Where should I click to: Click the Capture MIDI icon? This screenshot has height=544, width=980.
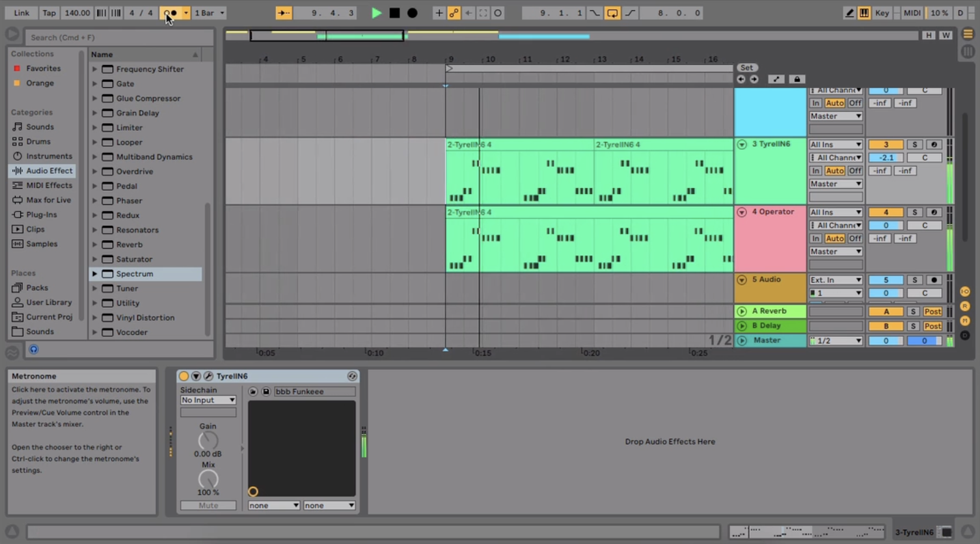point(483,13)
